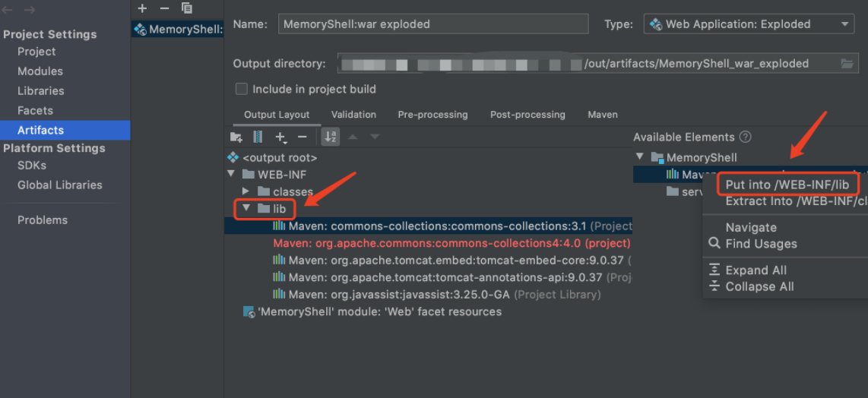The height and width of the screenshot is (398, 868).
Task: Switch to the Validation tab
Action: [353, 115]
